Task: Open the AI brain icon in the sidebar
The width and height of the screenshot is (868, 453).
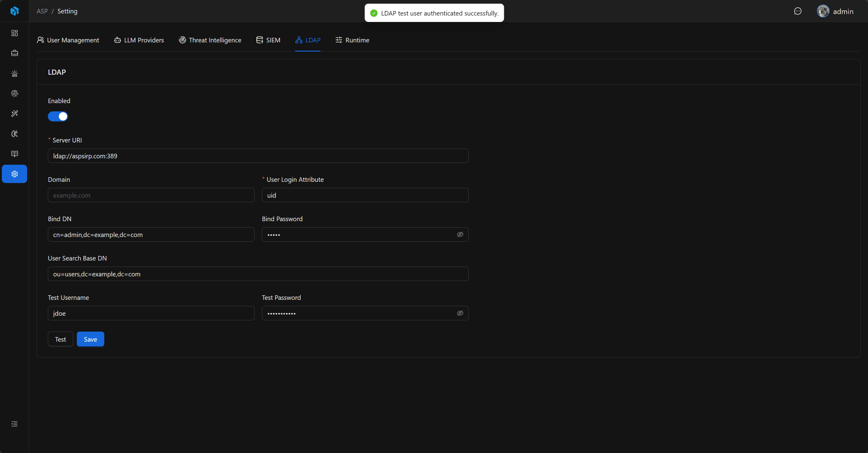Action: [x=15, y=134]
